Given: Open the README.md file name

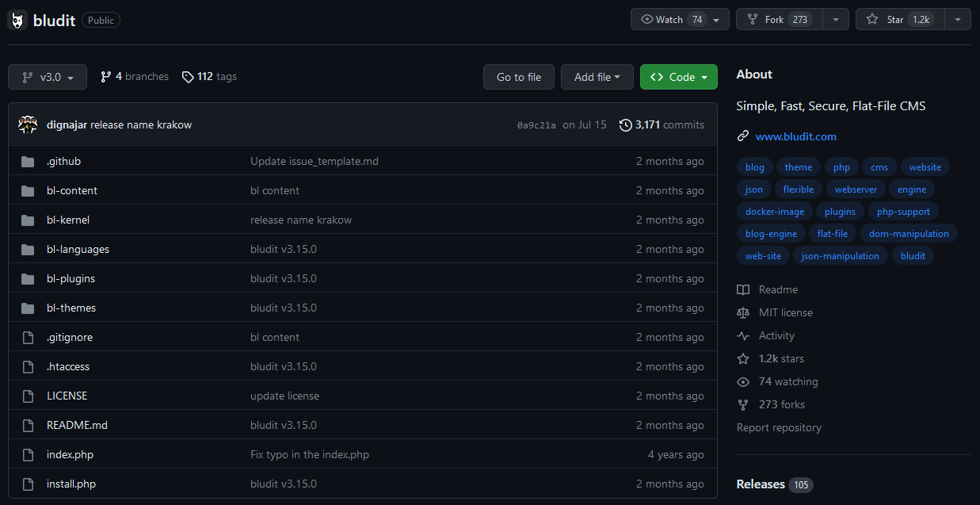Looking at the screenshot, I should (x=77, y=425).
